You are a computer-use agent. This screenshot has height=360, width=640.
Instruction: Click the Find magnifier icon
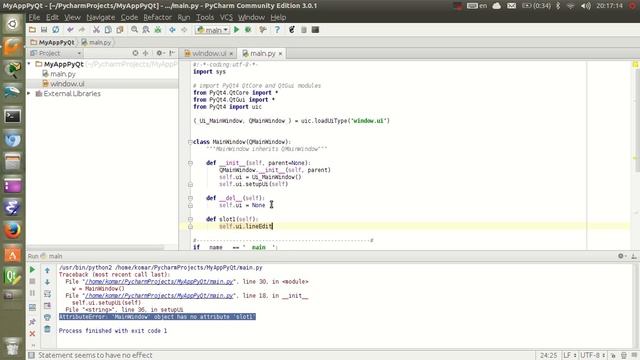[134, 30]
